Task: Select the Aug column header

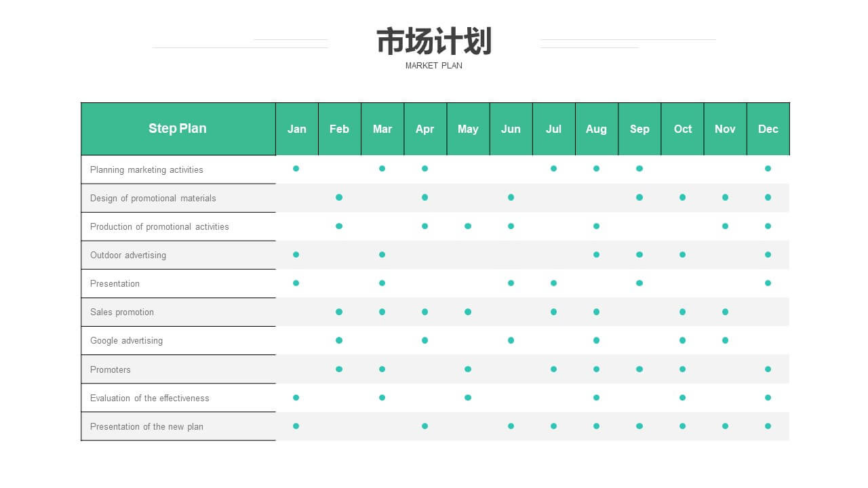Action: click(x=597, y=129)
